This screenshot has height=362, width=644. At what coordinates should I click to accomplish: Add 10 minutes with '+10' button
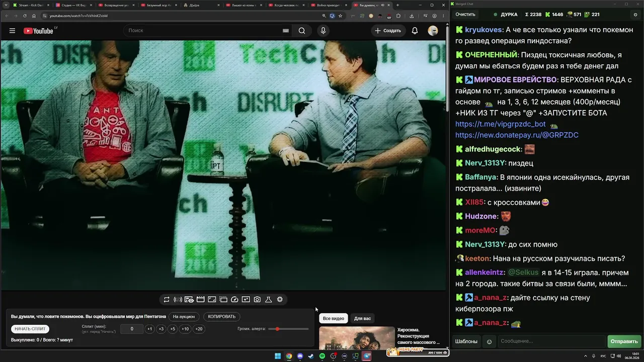(x=185, y=329)
